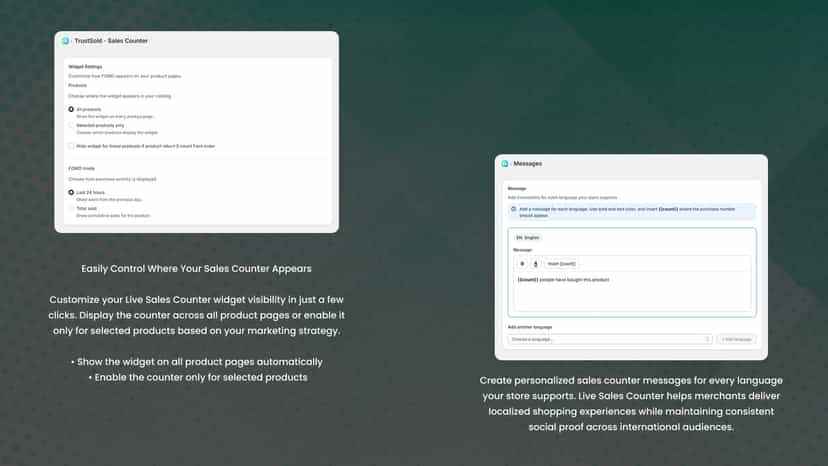Click the "Insert {{count}}" button
Image resolution: width=828 pixels, height=466 pixels.
tap(561, 264)
